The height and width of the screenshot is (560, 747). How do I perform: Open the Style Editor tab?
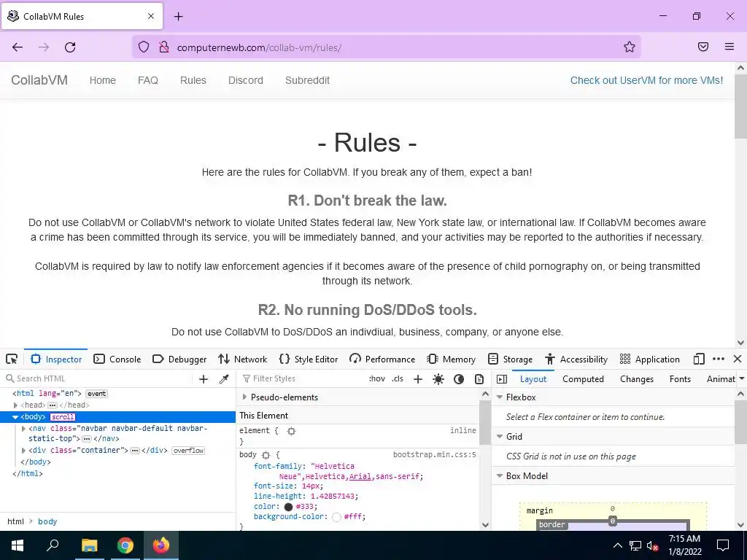point(309,359)
